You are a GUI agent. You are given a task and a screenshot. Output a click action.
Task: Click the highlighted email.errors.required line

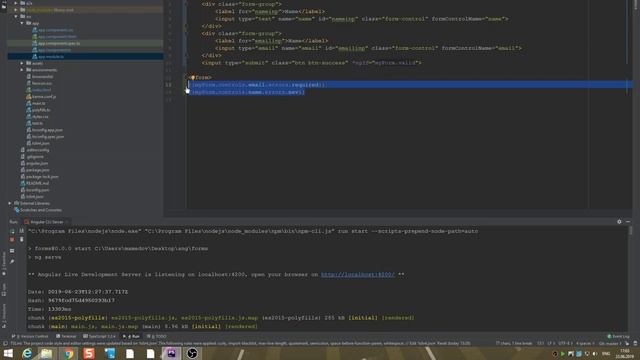409,85
